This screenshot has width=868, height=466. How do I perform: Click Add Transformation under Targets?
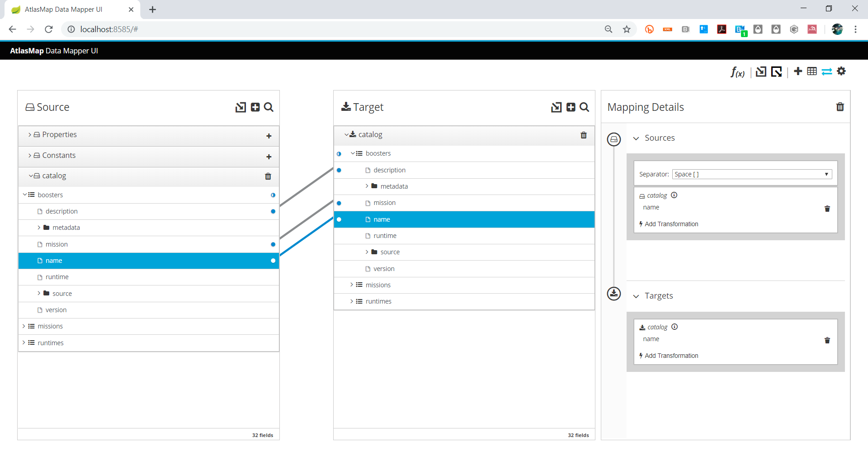click(x=672, y=356)
